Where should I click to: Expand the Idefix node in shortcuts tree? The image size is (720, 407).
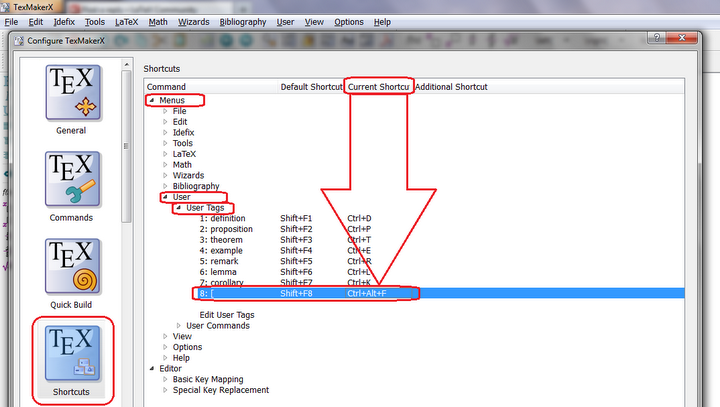click(x=165, y=132)
